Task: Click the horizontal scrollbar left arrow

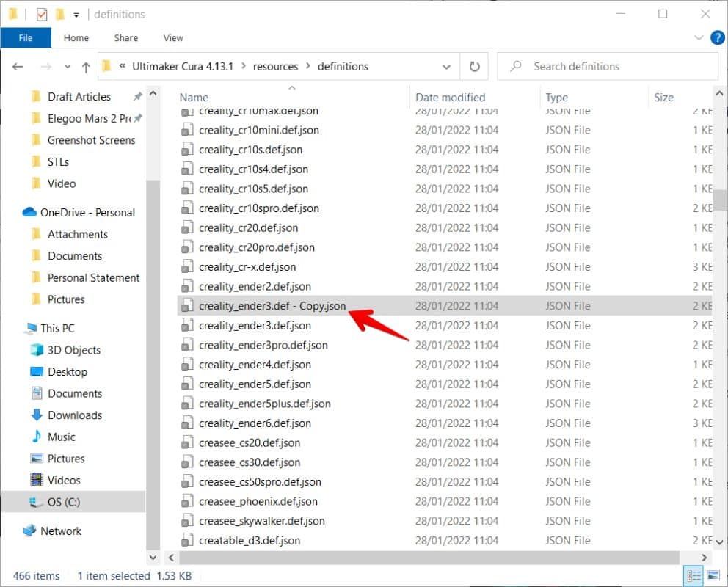Action: click(171, 558)
